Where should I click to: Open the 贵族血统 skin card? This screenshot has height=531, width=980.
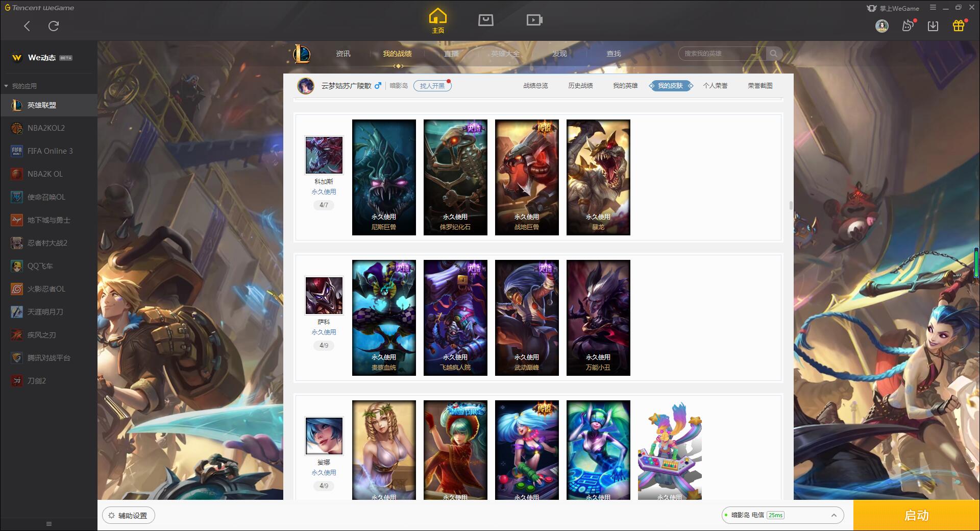coord(384,318)
